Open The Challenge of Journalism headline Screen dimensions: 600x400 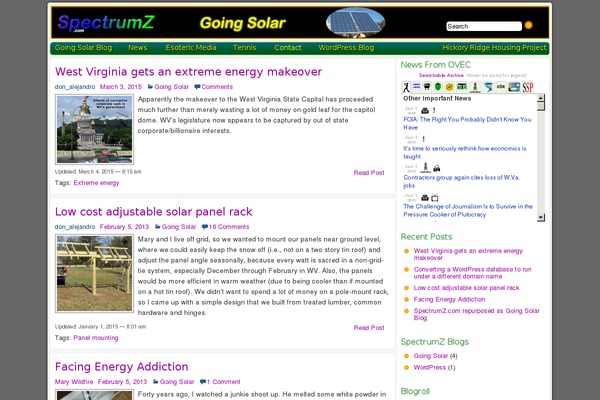click(x=468, y=211)
